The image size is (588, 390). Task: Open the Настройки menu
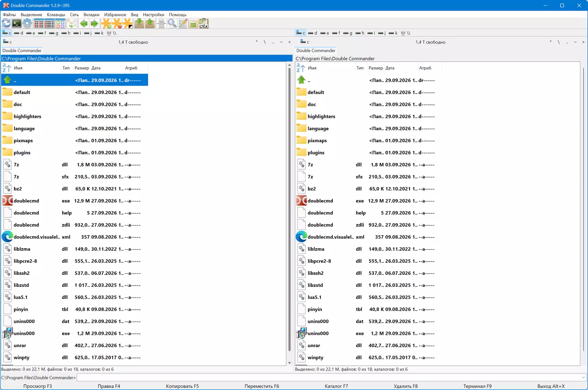coord(153,15)
